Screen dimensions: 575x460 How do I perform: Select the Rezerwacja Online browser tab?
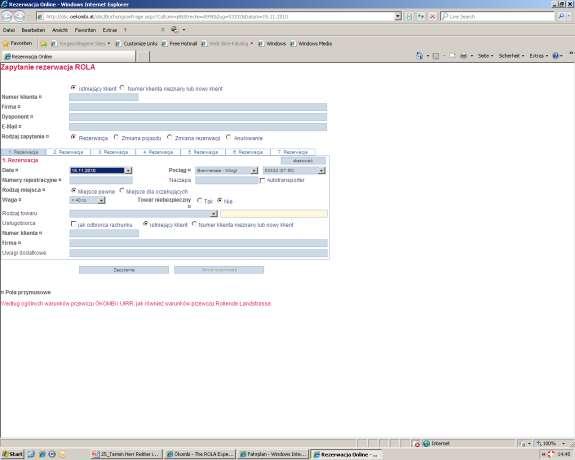[x=69, y=56]
